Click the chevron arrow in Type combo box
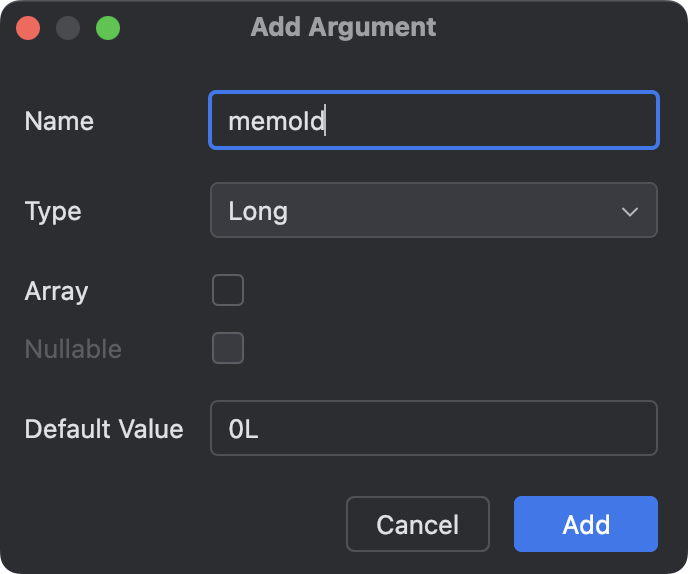This screenshot has height=574, width=688. (629, 211)
